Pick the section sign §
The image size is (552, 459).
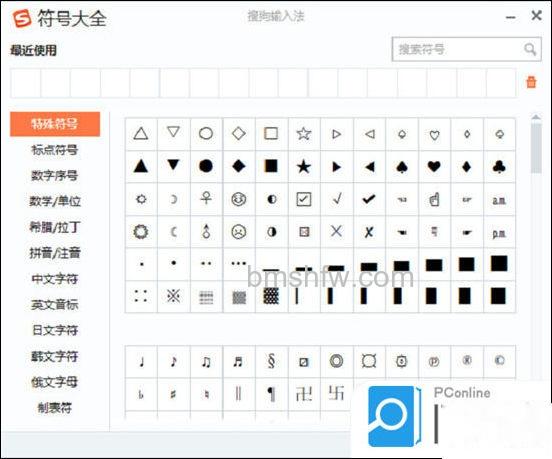click(271, 361)
